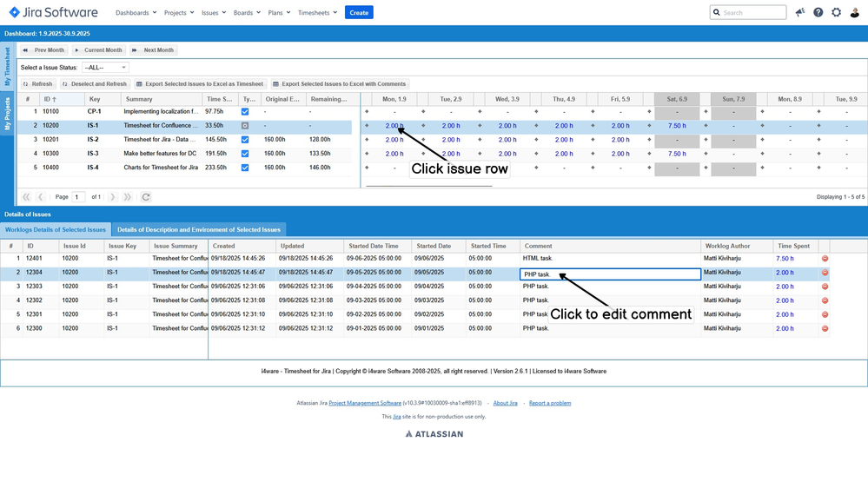This screenshot has height=488, width=868.
Task: Click the PHP task comment edit field
Action: pos(610,274)
